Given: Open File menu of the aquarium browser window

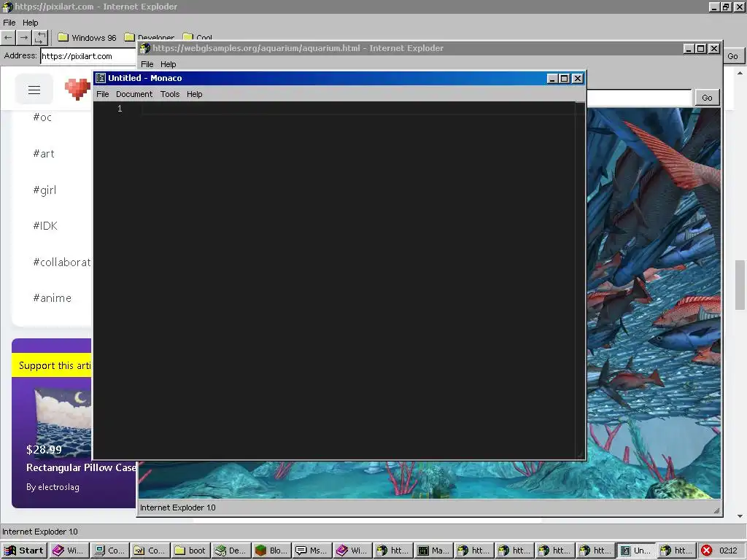Looking at the screenshot, I should 147,64.
